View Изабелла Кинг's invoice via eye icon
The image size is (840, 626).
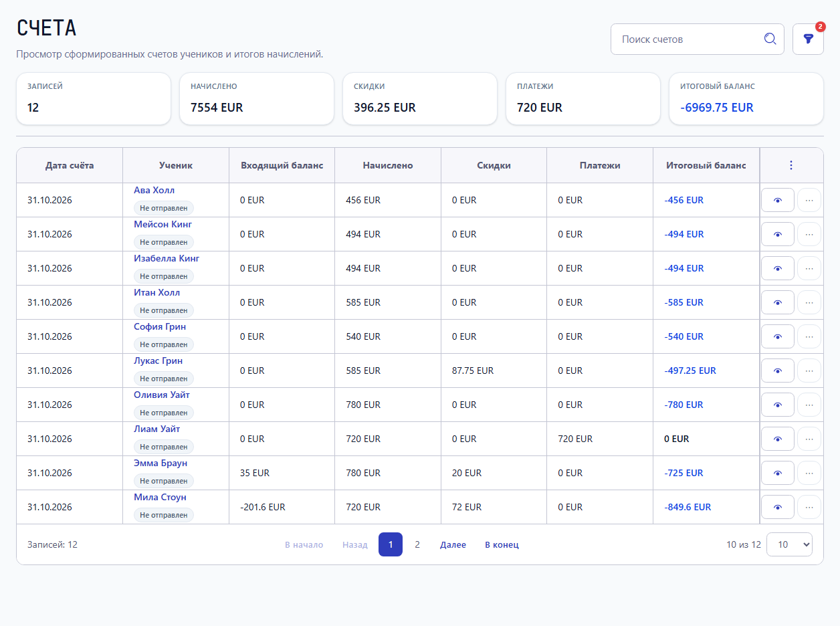pyautogui.click(x=778, y=268)
